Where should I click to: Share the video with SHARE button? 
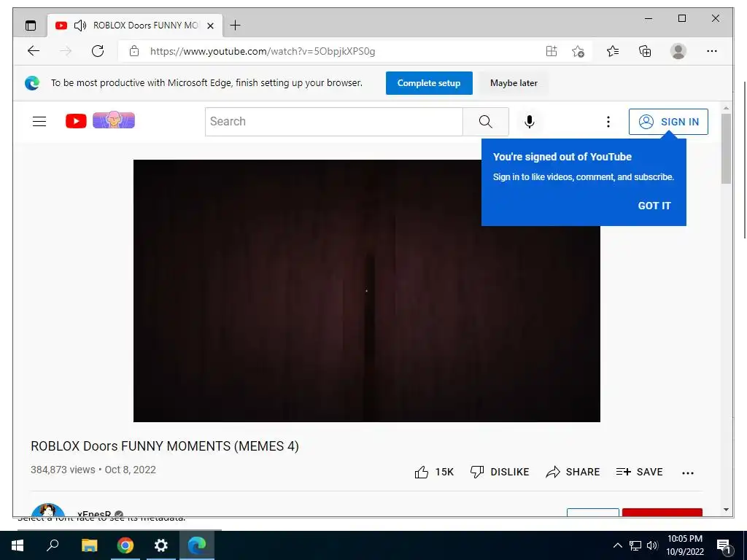(572, 472)
